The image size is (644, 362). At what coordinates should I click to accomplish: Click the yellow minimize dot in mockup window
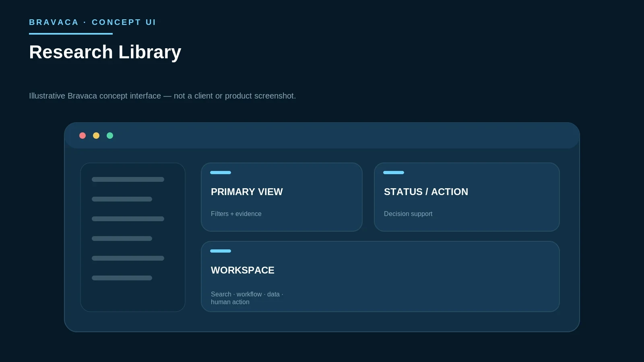pyautogui.click(x=96, y=136)
